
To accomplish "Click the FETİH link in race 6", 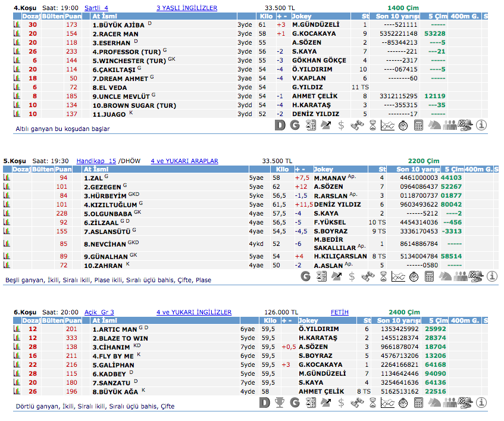I will [x=340, y=312].
